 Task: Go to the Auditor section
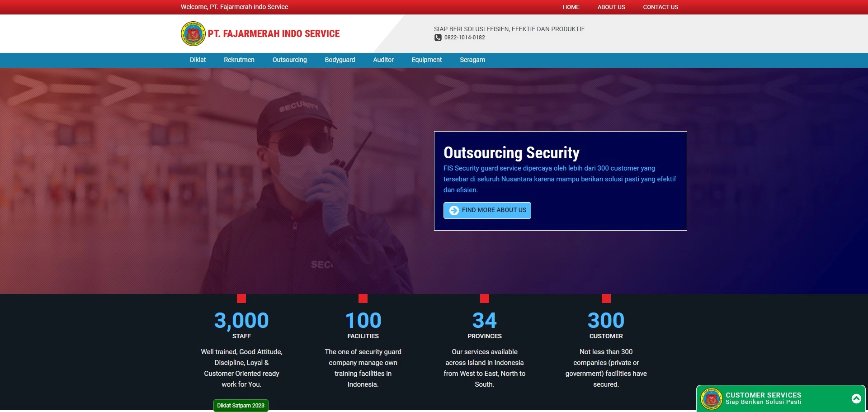coord(383,60)
